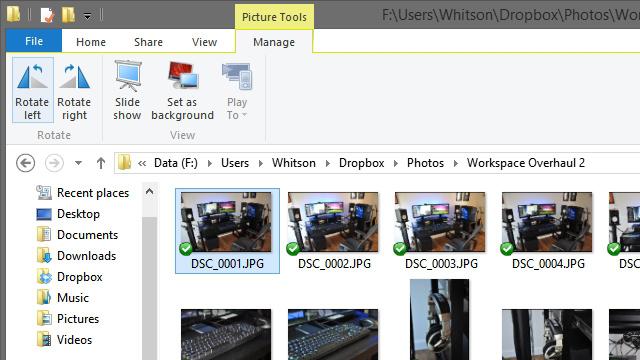640x360 pixels.
Task: Select the Manage ribbon tab
Action: (x=274, y=42)
